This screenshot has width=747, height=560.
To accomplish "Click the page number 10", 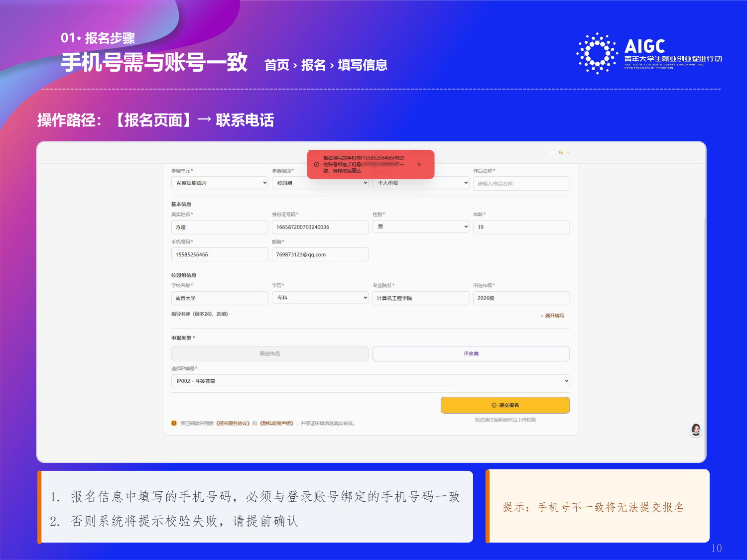I will pyautogui.click(x=716, y=548).
